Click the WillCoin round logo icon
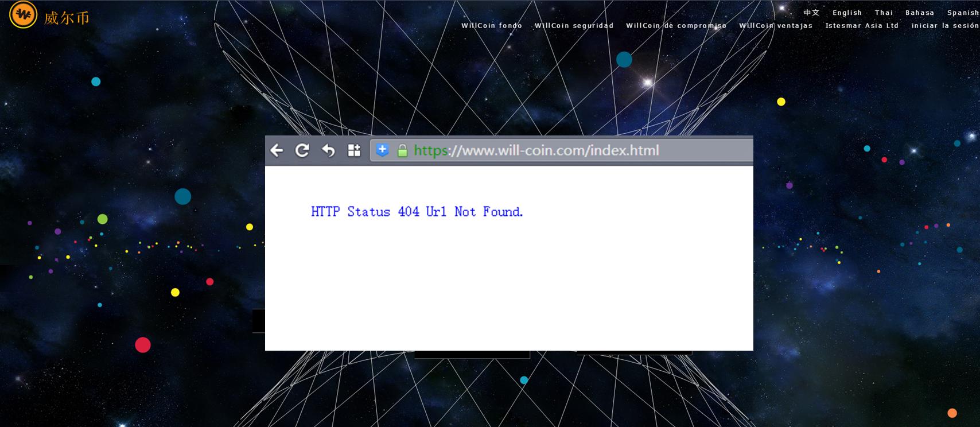Viewport: 980px width, 427px height. tap(23, 14)
